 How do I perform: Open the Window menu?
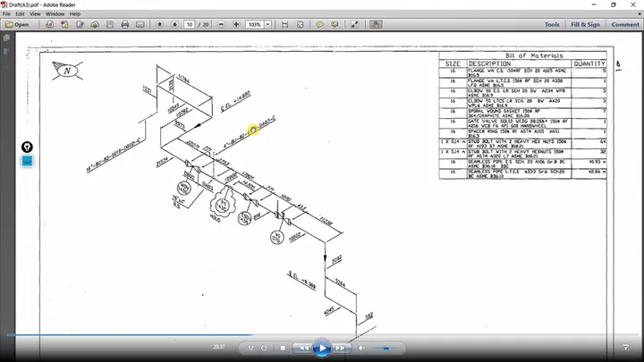[55, 14]
